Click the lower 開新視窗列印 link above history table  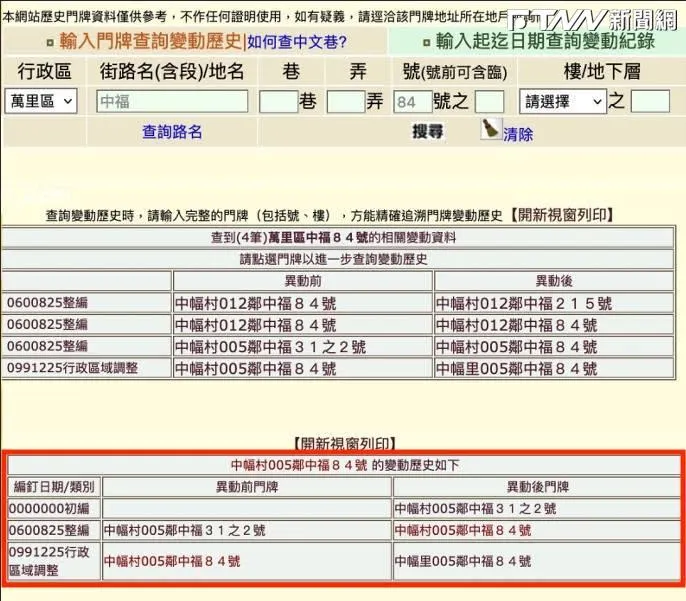(345, 444)
